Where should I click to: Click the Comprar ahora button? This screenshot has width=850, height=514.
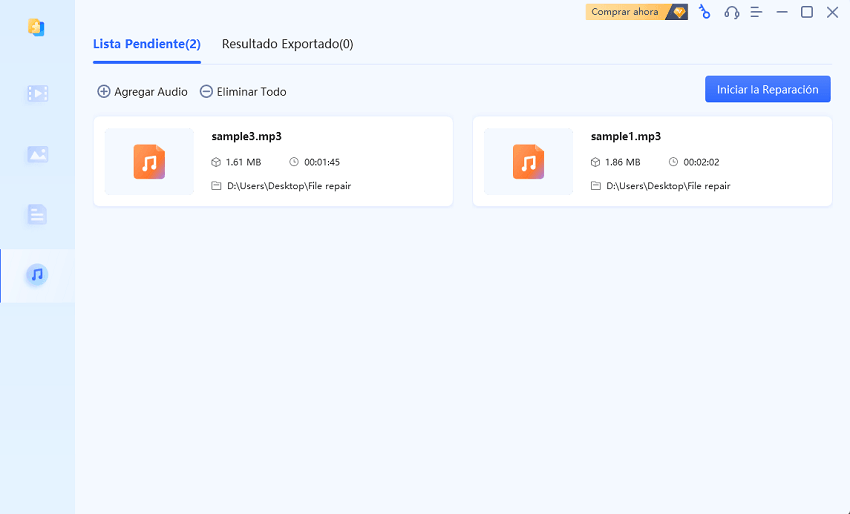tap(626, 12)
